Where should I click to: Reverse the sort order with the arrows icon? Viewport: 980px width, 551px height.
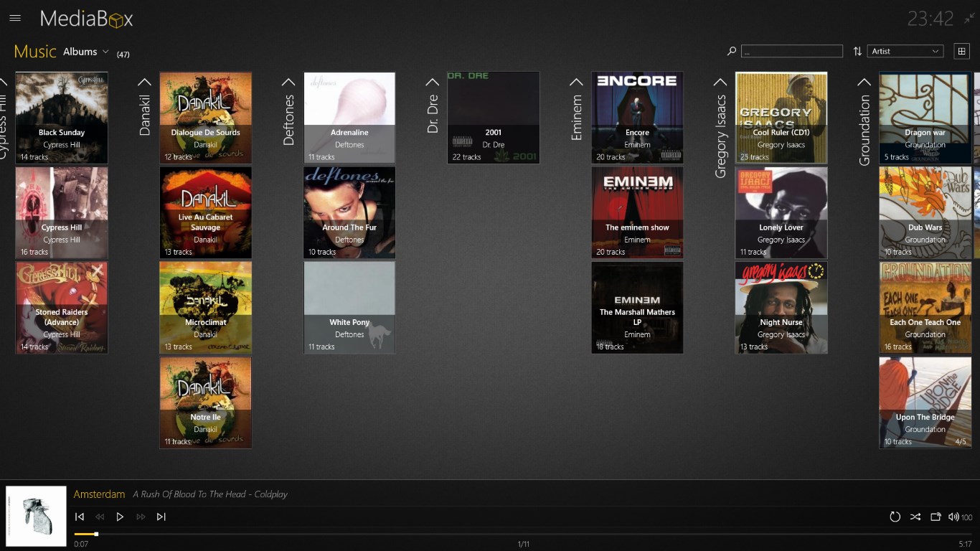pos(857,51)
